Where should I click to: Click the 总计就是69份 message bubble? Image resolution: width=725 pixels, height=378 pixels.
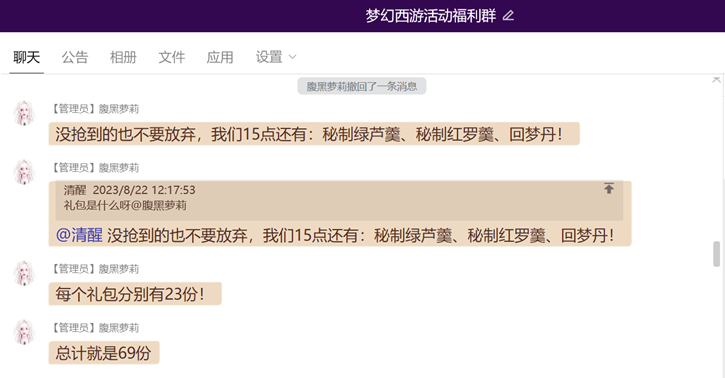pyautogui.click(x=104, y=353)
